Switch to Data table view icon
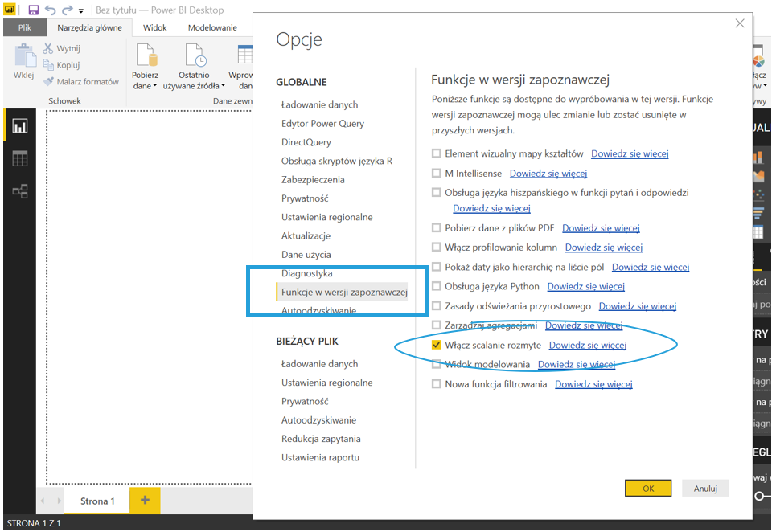Screen dimensions: 776x532 [x=19, y=159]
